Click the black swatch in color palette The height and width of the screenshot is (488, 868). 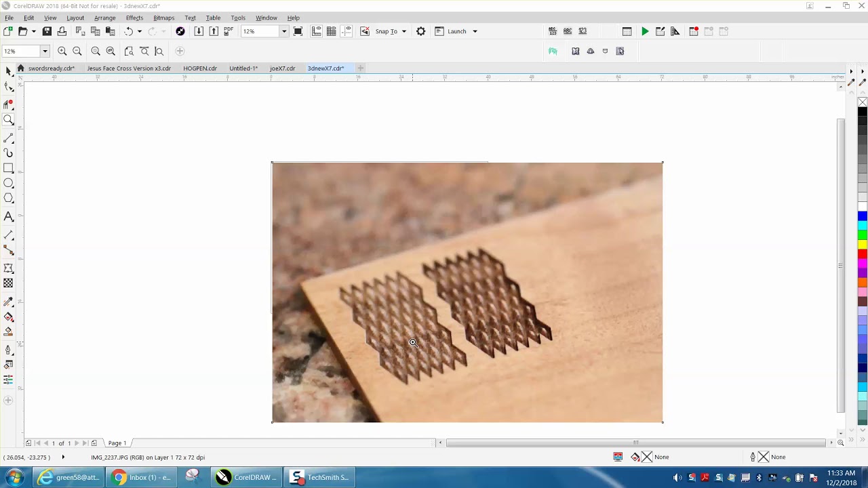[863, 112]
